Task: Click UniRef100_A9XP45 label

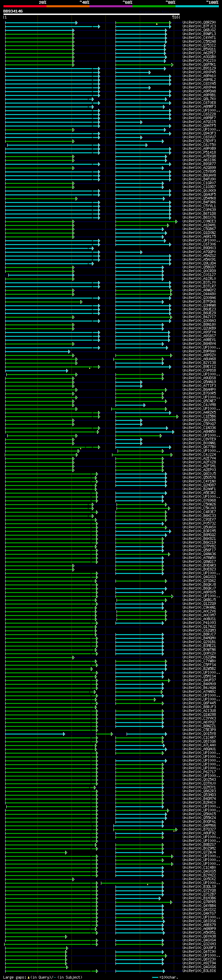Action: (199, 72)
